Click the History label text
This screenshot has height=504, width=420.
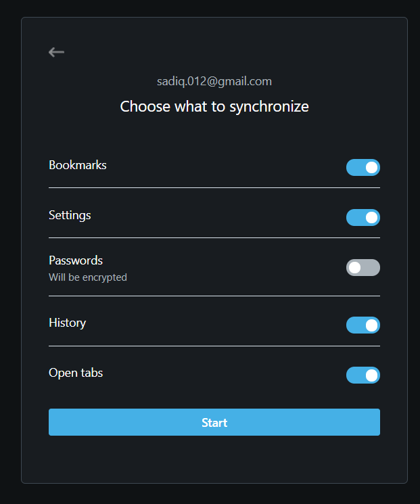pos(67,323)
